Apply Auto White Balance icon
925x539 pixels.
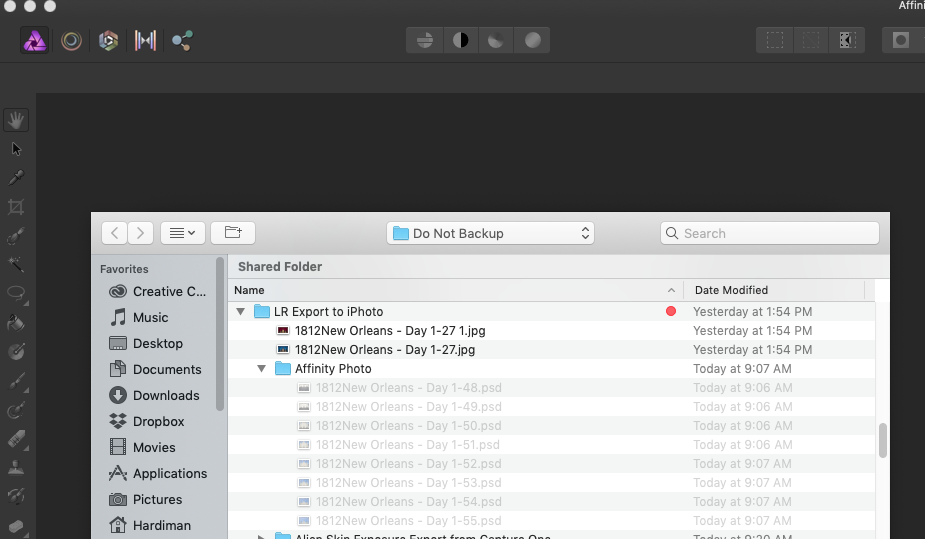pyautogui.click(x=532, y=40)
